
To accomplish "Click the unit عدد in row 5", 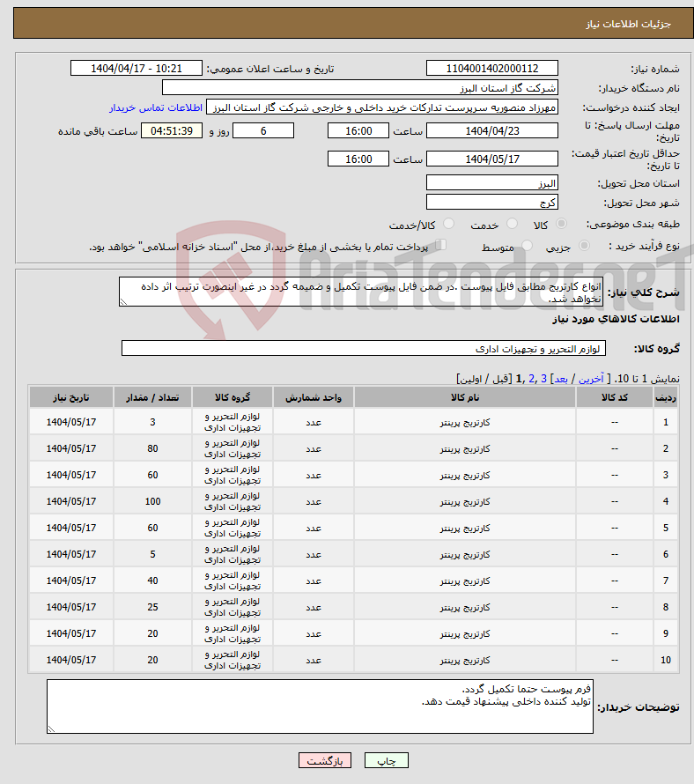I will point(314,528).
